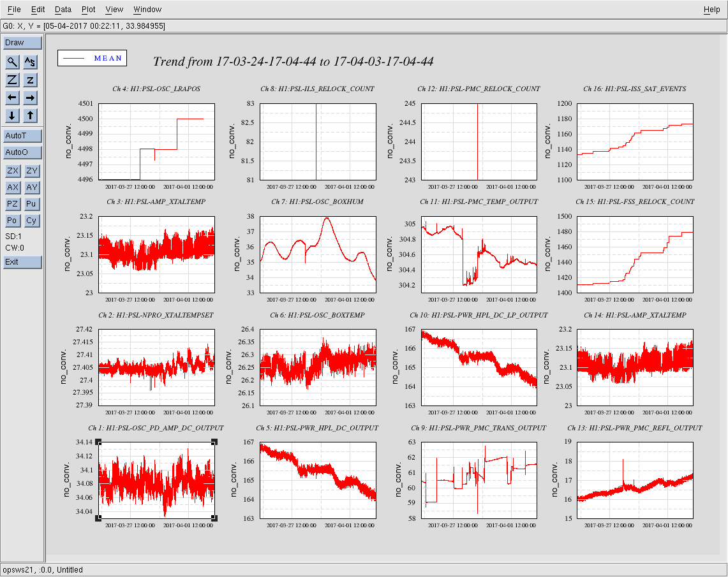Select the H1:PSL-FSS_RELOCK_COUNT plot
This screenshot has height=577, width=728.
(x=635, y=254)
